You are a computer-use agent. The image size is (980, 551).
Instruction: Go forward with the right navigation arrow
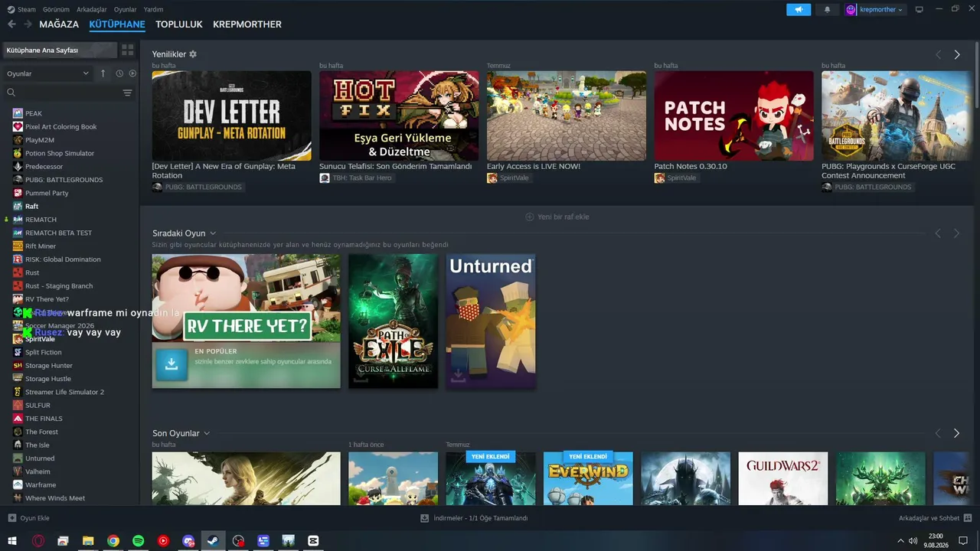click(x=28, y=24)
